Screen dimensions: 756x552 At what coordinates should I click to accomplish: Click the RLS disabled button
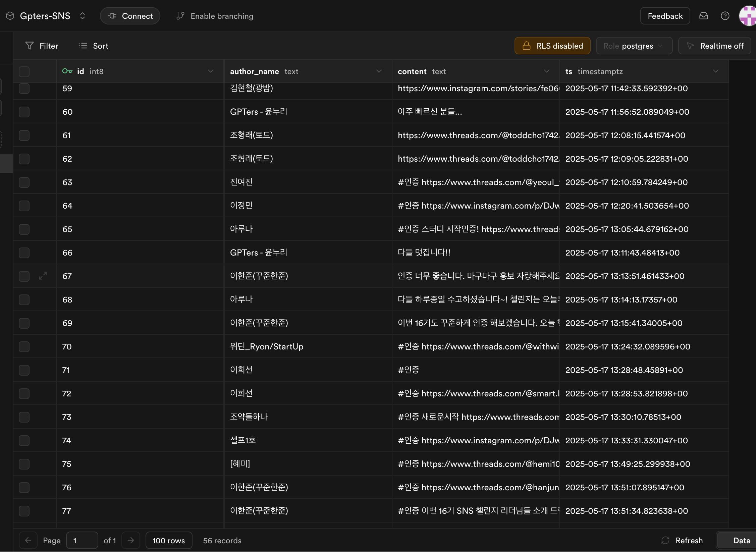552,46
